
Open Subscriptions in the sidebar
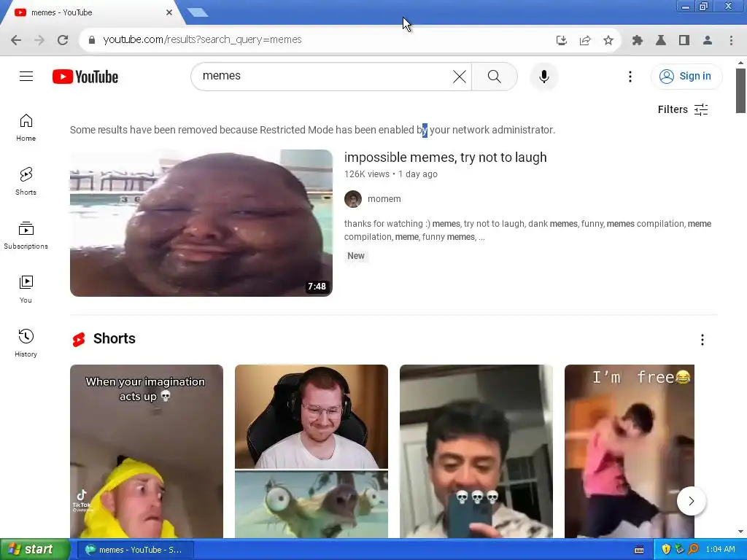click(x=26, y=236)
